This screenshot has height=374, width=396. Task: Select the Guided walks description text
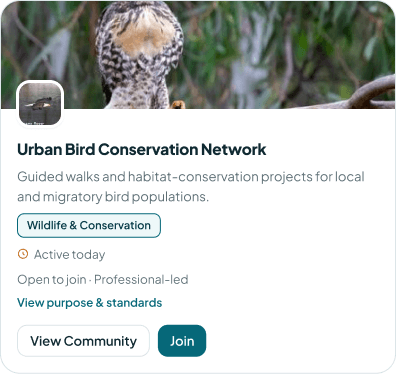pos(191,187)
